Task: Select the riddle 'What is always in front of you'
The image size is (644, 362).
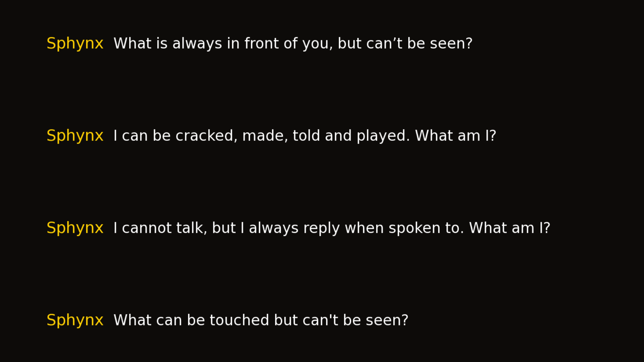Action: pyautogui.click(x=293, y=44)
